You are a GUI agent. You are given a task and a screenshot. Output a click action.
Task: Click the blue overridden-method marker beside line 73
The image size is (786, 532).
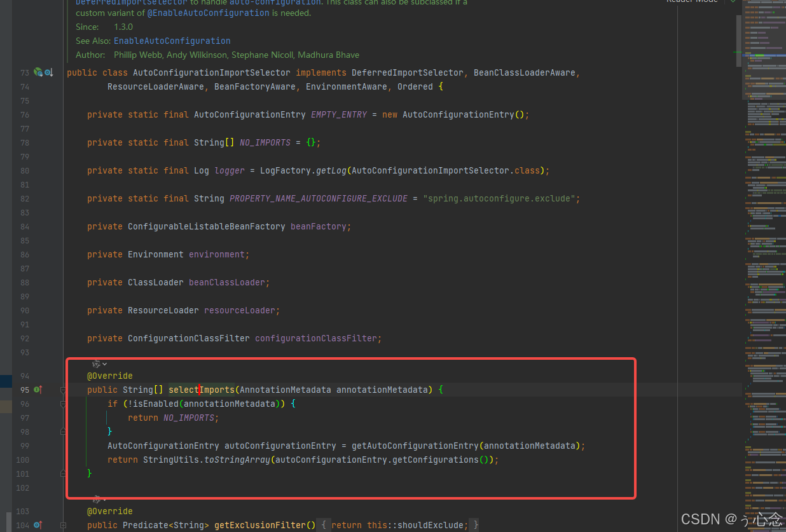(x=46, y=72)
